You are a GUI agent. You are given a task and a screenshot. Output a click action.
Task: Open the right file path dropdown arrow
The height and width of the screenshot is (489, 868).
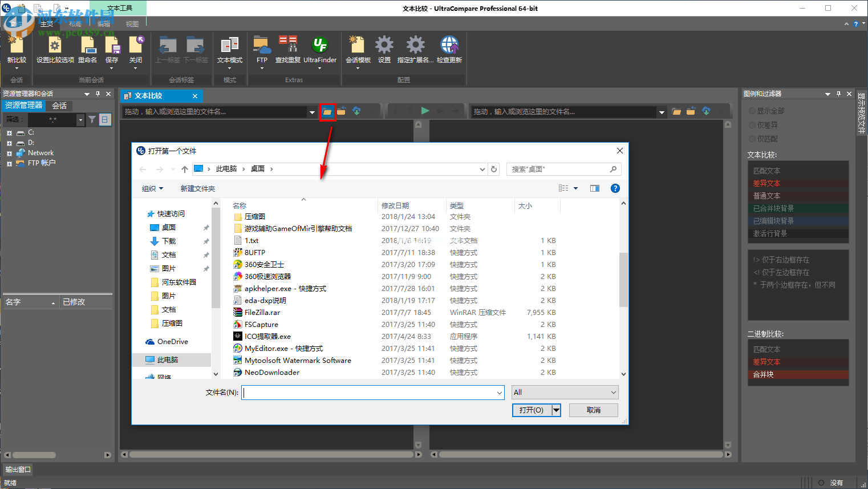[x=662, y=112]
